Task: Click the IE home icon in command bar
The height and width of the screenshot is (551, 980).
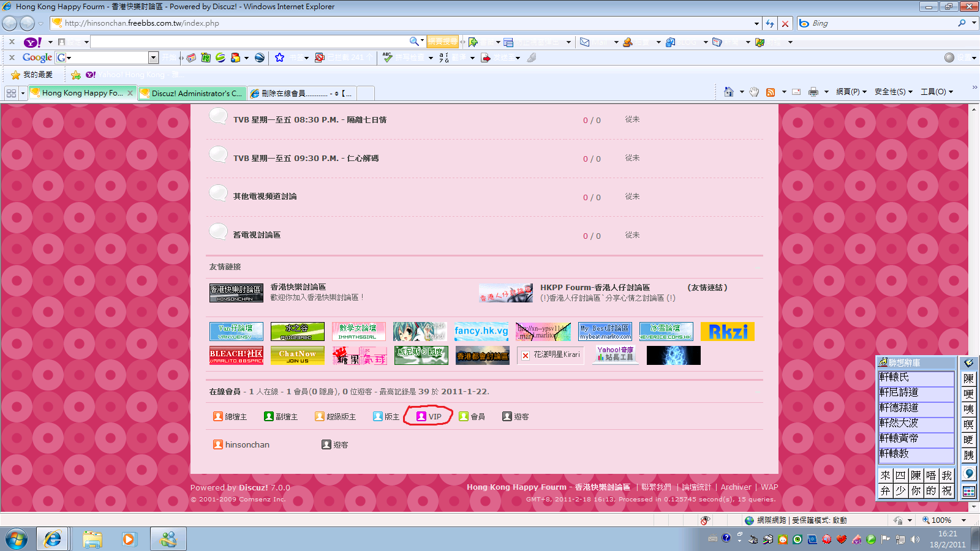Action: pos(728,92)
